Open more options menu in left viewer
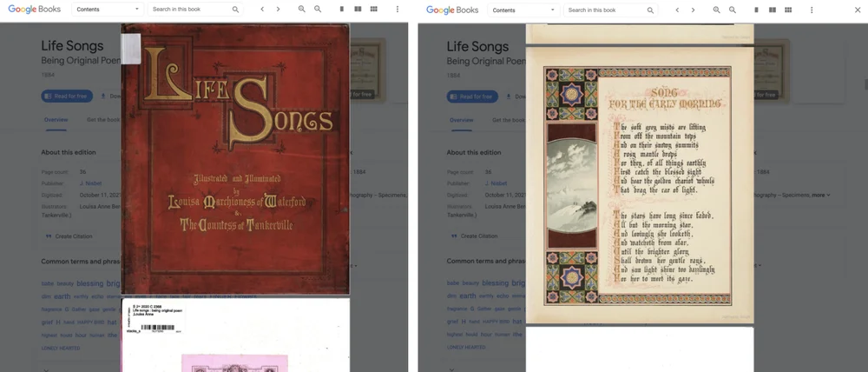 tap(397, 10)
